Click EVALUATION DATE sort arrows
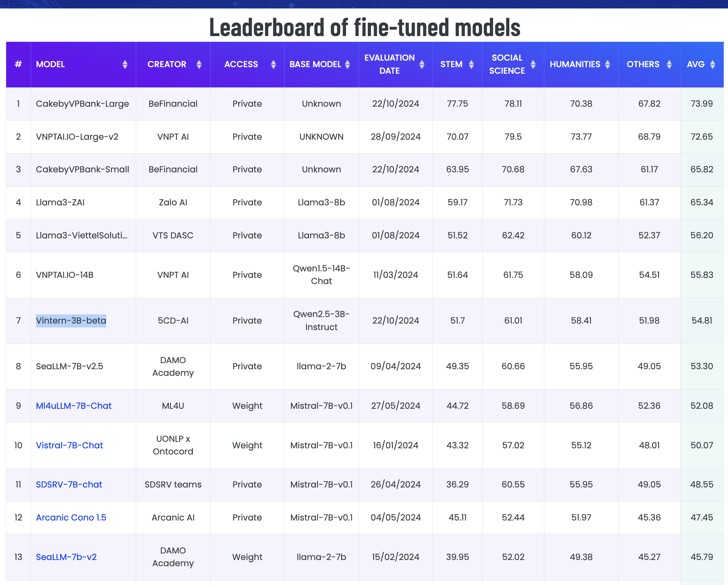Viewport: 728px width, 585px height. 422,64
